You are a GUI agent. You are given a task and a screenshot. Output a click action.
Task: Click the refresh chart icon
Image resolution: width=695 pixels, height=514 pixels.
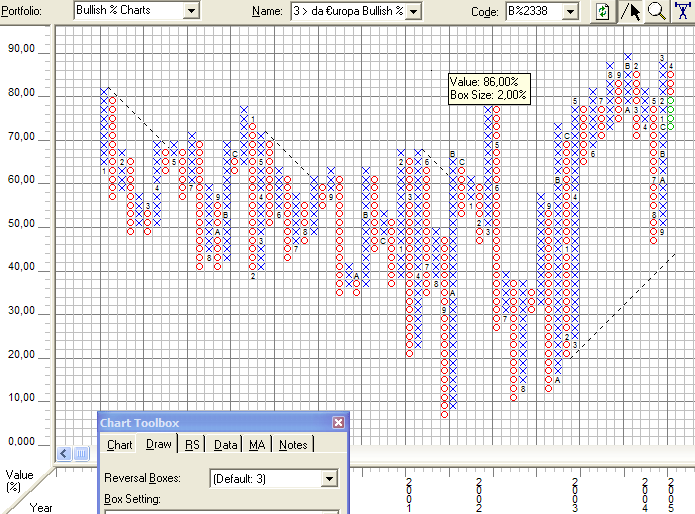pos(602,11)
